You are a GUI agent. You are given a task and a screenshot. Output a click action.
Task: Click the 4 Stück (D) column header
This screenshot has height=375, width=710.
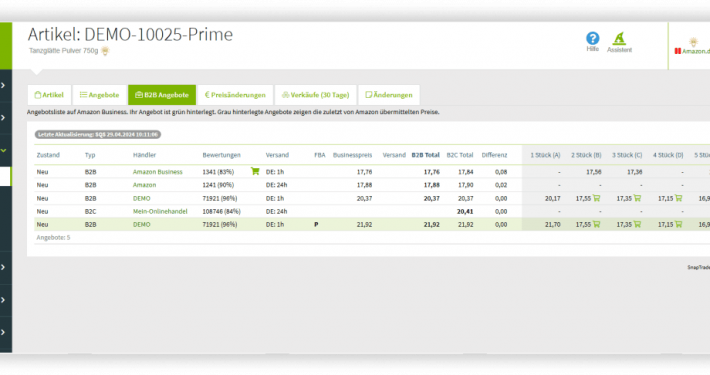(668, 155)
